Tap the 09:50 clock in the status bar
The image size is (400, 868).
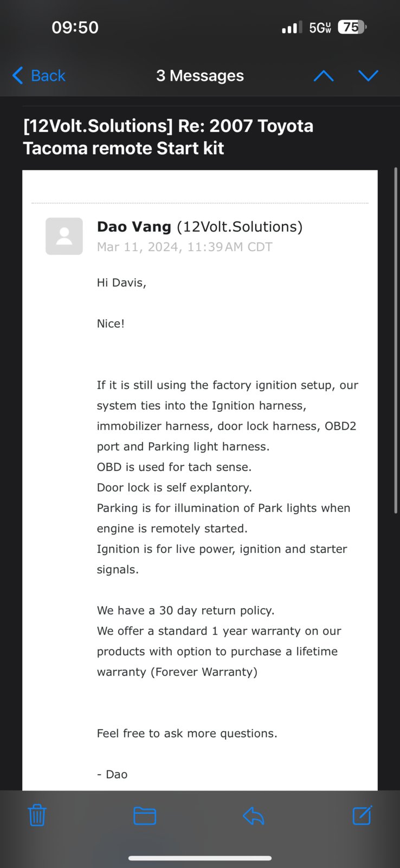pos(75,27)
